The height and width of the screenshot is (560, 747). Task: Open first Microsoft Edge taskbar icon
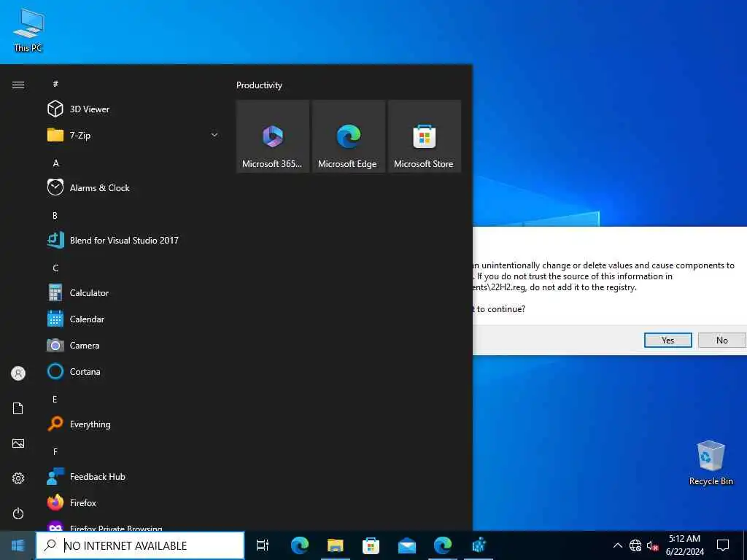(x=300, y=545)
